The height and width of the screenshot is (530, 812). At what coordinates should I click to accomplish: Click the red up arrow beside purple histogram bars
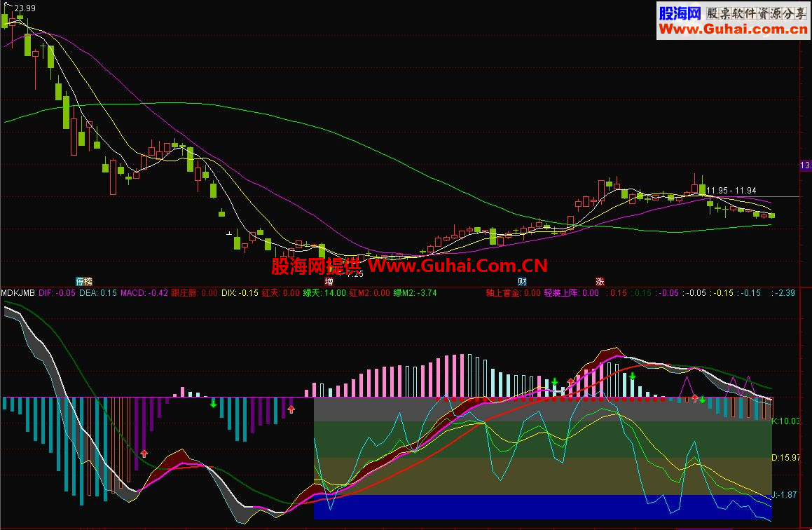[291, 409]
